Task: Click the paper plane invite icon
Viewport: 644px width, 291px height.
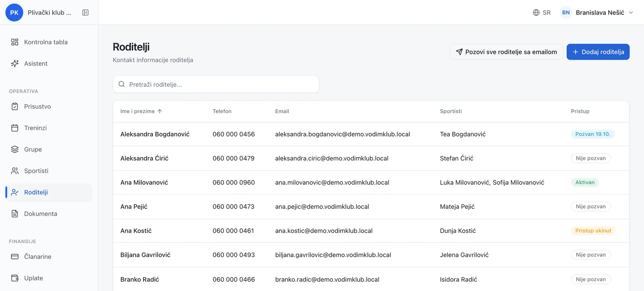Action: [459, 52]
